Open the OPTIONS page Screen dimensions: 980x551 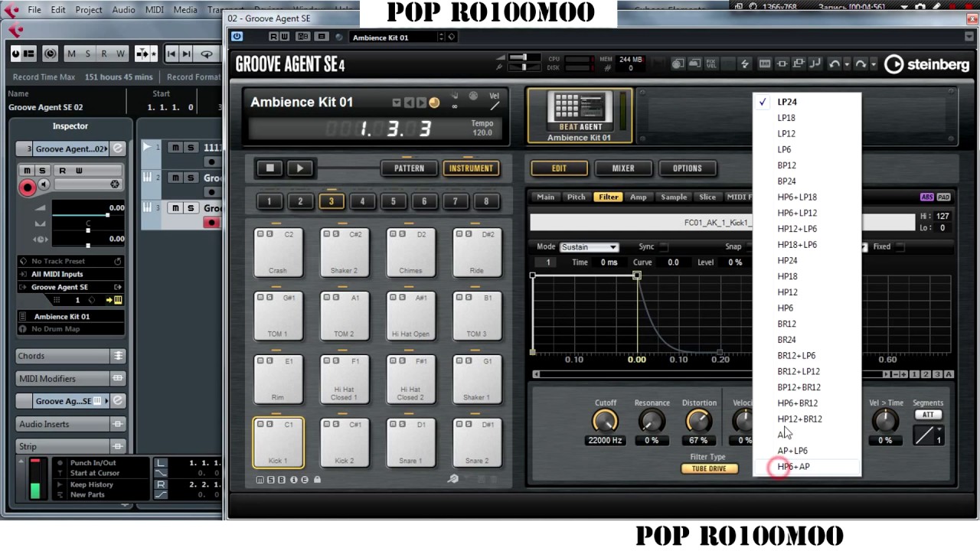[x=687, y=168]
